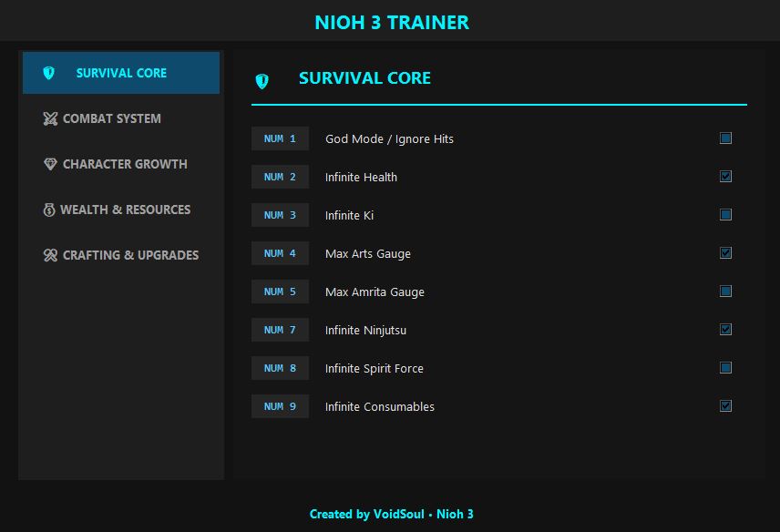Click the NUM 4 hotkey button
This screenshot has height=532, width=780.
tap(280, 253)
